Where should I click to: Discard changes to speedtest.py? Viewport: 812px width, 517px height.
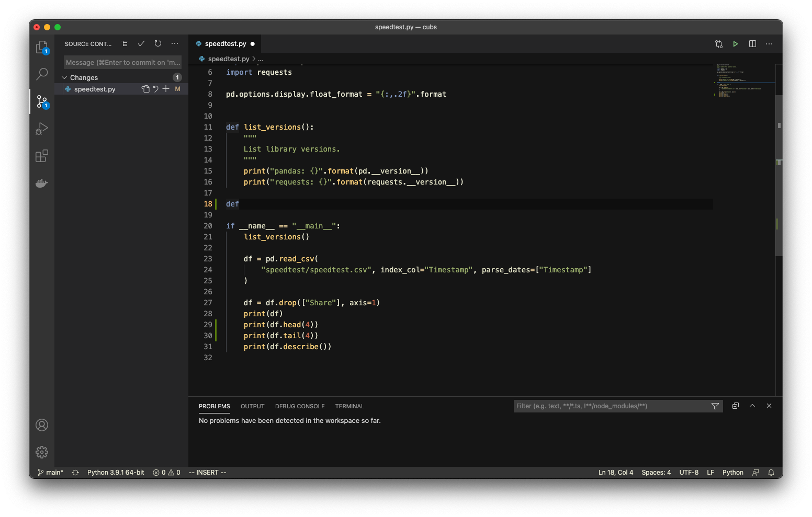(x=155, y=89)
